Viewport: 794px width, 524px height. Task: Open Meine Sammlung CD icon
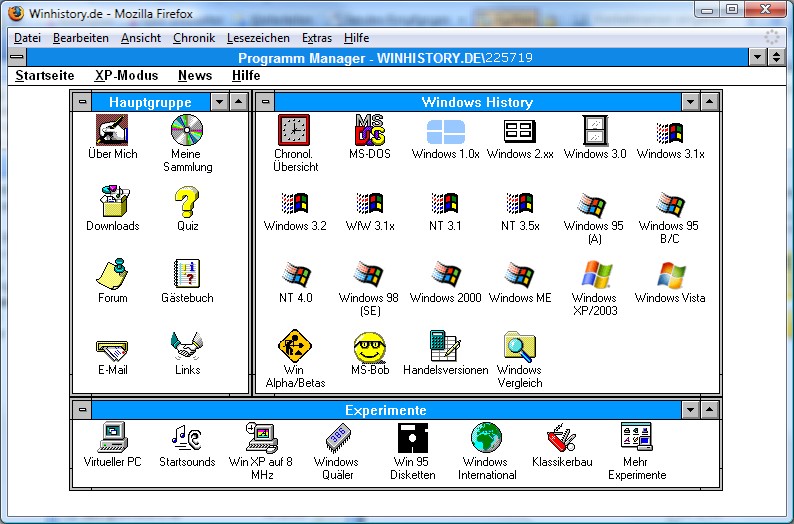[x=187, y=130]
